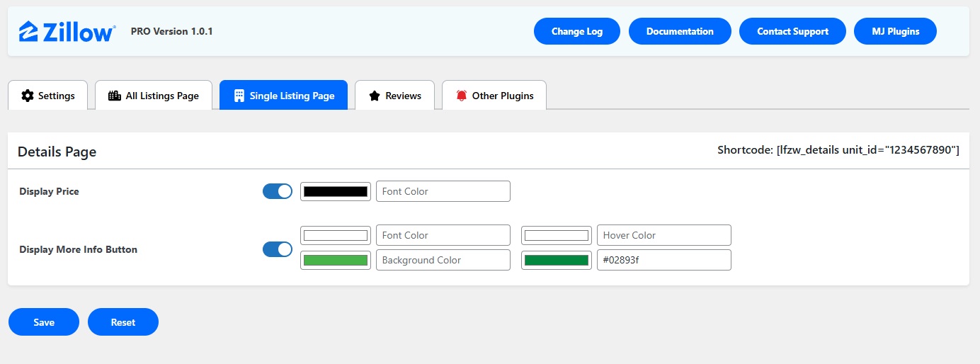Image resolution: width=980 pixels, height=364 pixels.
Task: Disable the Display More Info Button switch
Action: (278, 249)
